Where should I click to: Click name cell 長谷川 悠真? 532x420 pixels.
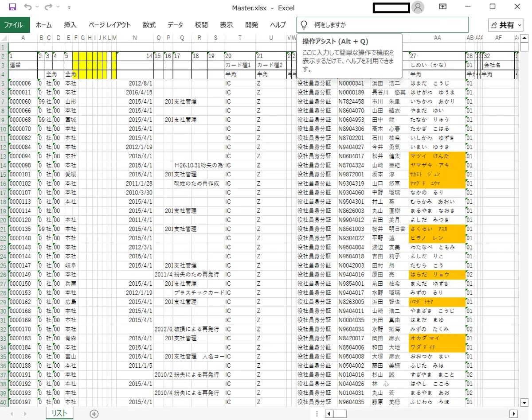389,93
